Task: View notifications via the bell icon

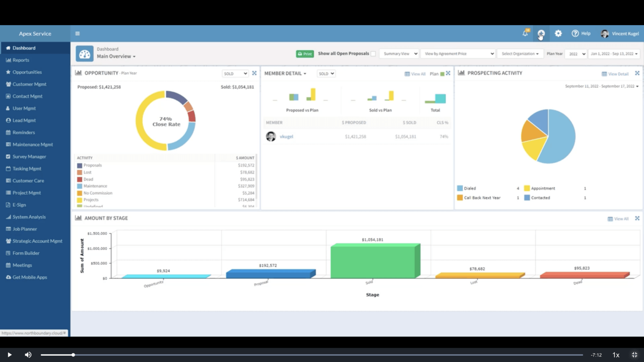Action: point(525,33)
